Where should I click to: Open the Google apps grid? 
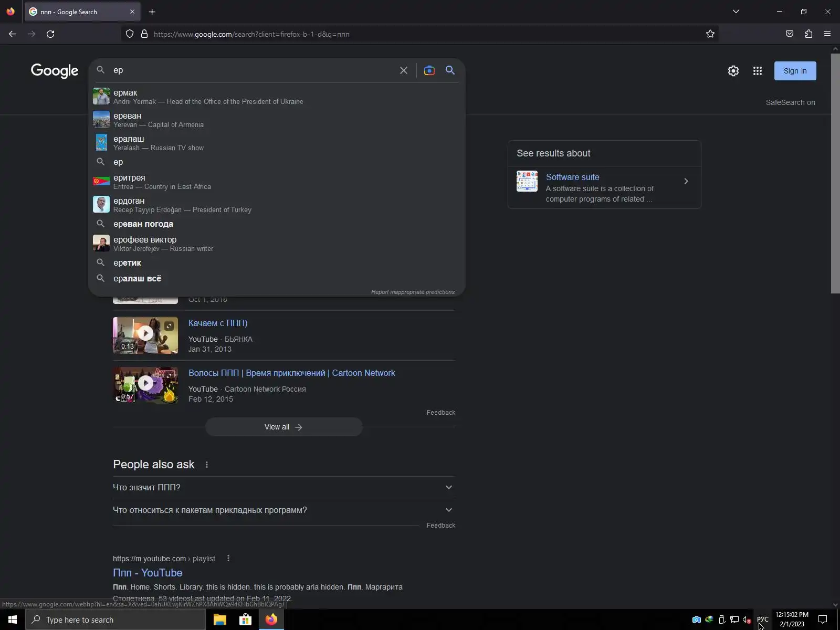758,71
